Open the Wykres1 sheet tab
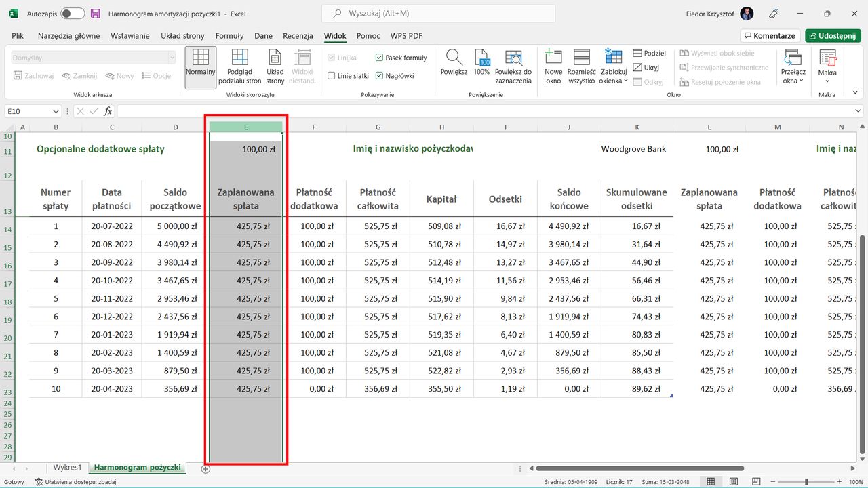 pyautogui.click(x=66, y=467)
